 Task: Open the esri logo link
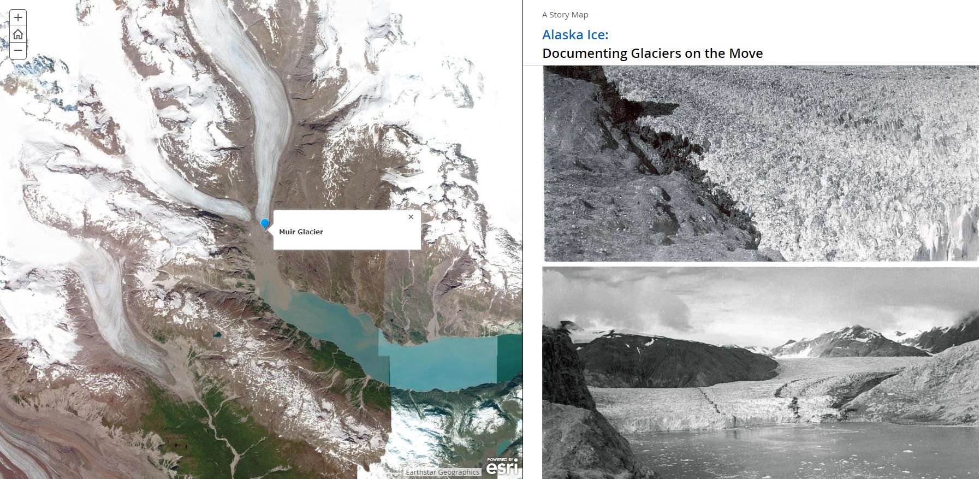tap(501, 468)
